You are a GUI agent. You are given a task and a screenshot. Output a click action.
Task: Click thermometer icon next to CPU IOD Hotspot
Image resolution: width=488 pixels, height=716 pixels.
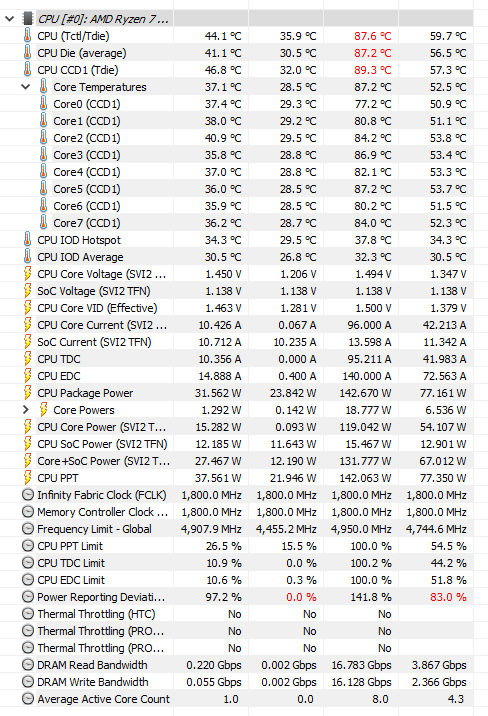tap(27, 240)
